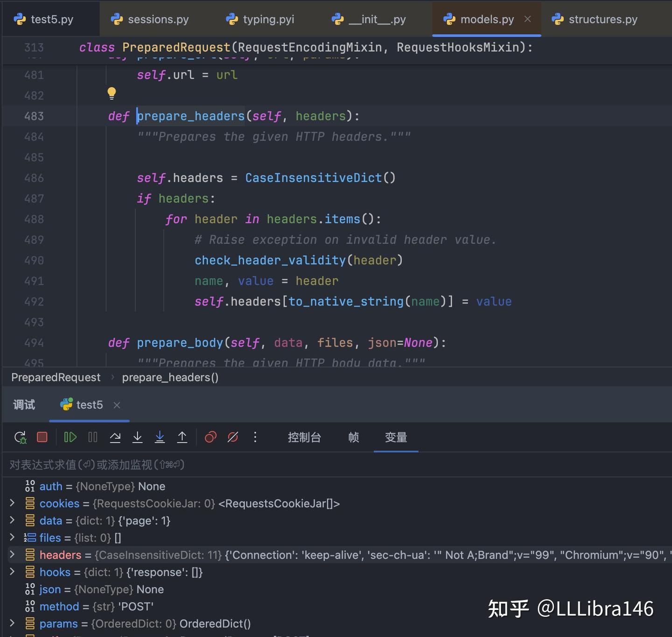This screenshot has height=637, width=672.
Task: Click the Rerun debug icon
Action: (x=21, y=437)
